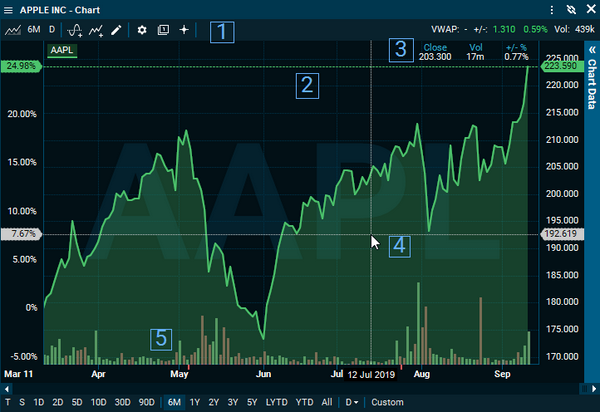Change the 6M period in toolbar
The width and height of the screenshot is (601, 413).
(x=34, y=30)
